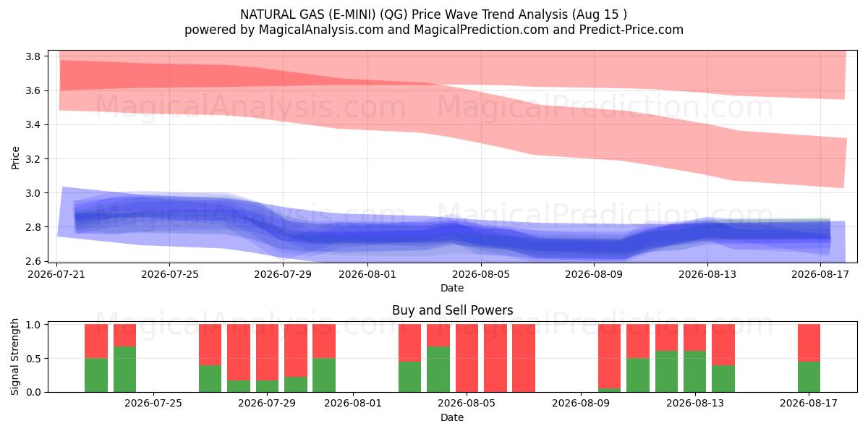Click the 2026-08-09 tick under the Buy and Sell chart
Screen dimensions: 868x434
tap(581, 404)
